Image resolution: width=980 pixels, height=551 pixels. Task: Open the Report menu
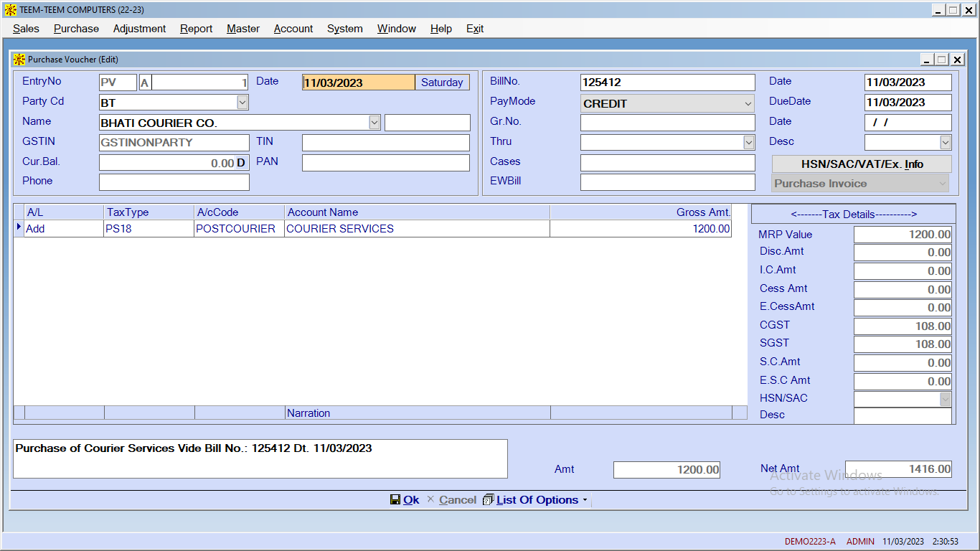coord(196,29)
